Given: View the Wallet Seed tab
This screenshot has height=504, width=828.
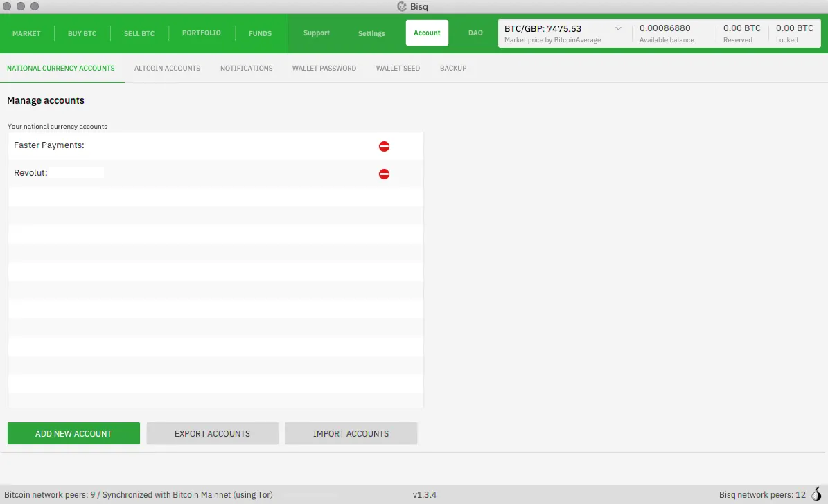Looking at the screenshot, I should click(398, 69).
